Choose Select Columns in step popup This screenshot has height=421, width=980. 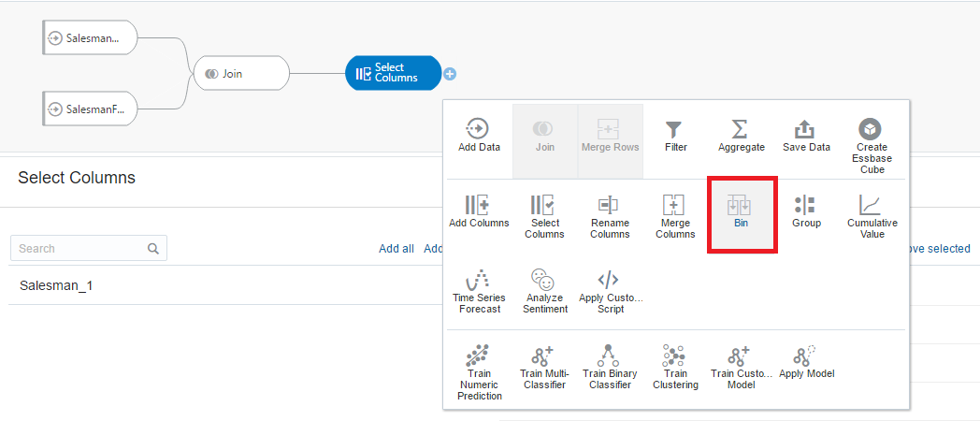(544, 217)
